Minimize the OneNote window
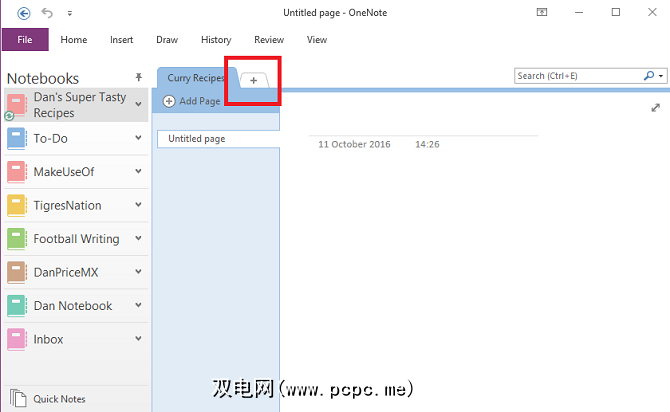The image size is (670, 412). tap(579, 12)
